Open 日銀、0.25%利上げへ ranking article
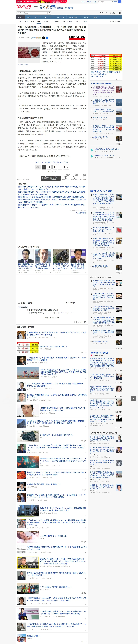Image resolution: width=138 pixels, height=644 pixels. tap(100, 118)
